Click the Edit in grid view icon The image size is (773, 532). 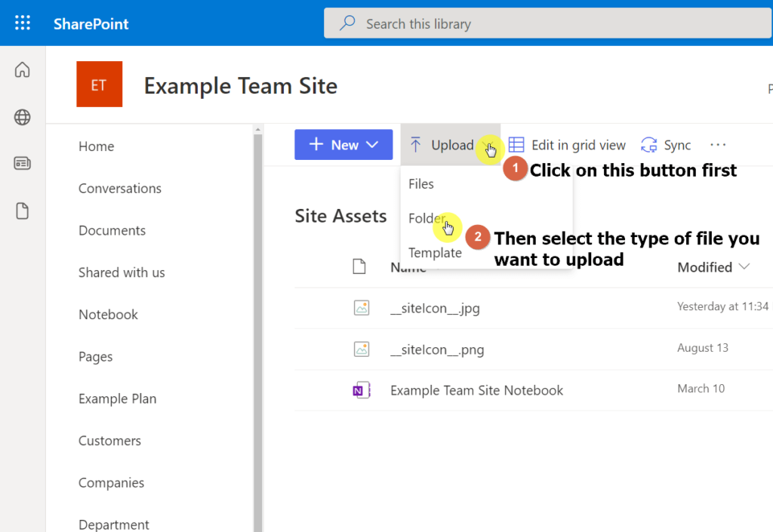(516, 145)
